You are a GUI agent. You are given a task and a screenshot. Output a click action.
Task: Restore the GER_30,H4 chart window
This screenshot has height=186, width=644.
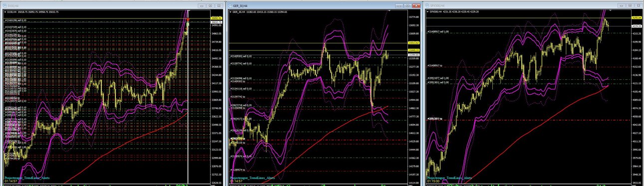(x=407, y=6)
